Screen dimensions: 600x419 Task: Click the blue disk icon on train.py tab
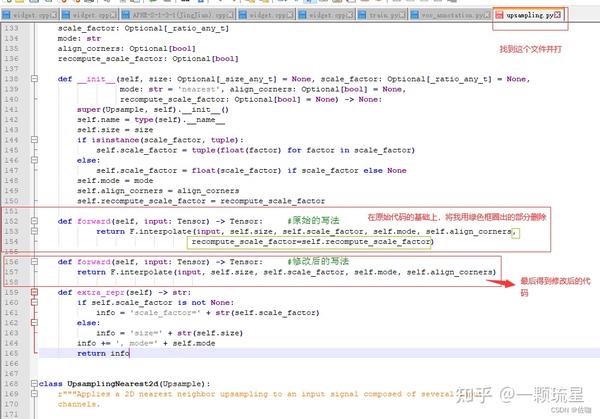point(362,15)
